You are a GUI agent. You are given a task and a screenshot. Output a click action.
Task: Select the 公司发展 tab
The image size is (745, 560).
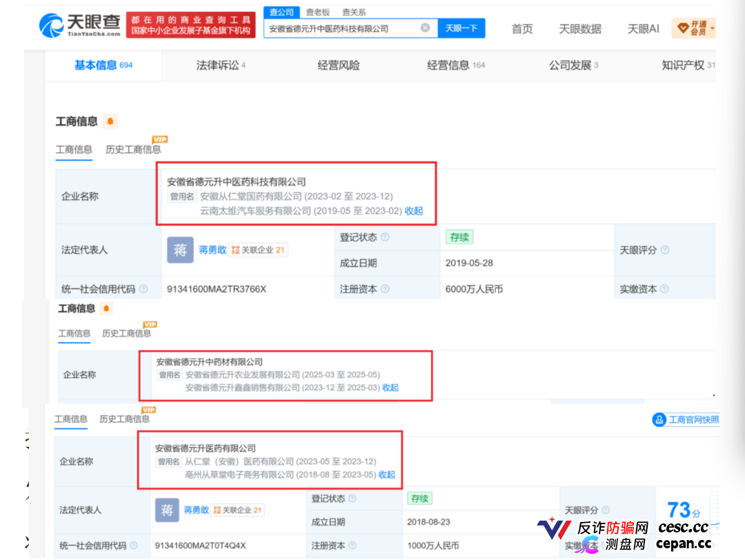coord(573,65)
